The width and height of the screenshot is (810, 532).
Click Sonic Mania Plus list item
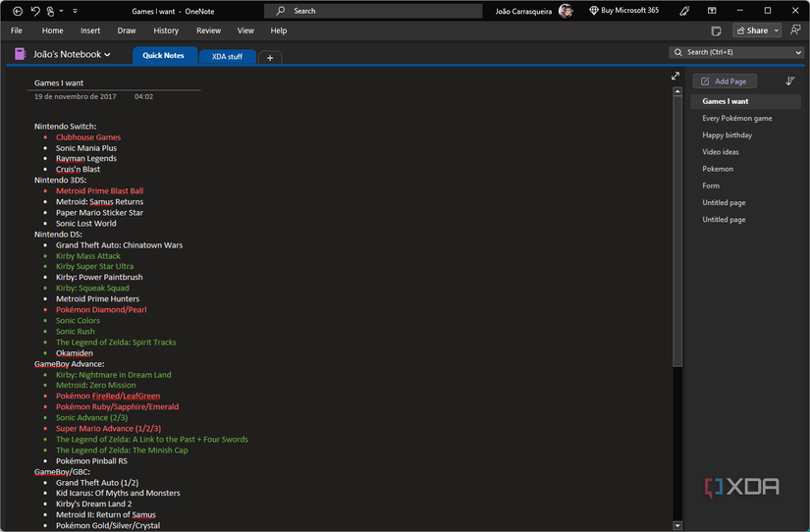click(86, 148)
